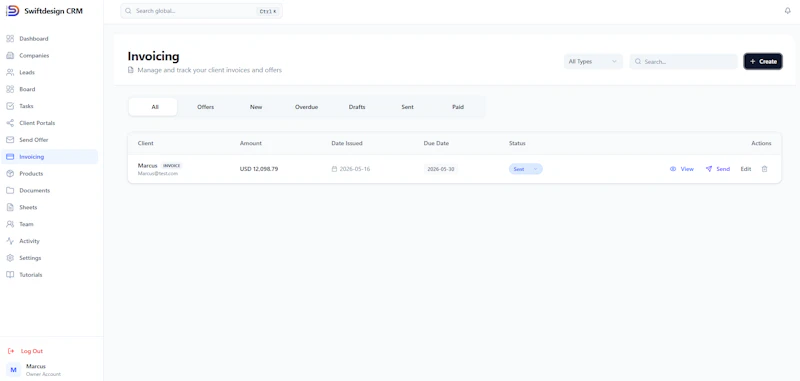Switch to the New tab
This screenshot has height=381, width=800.
(x=256, y=107)
